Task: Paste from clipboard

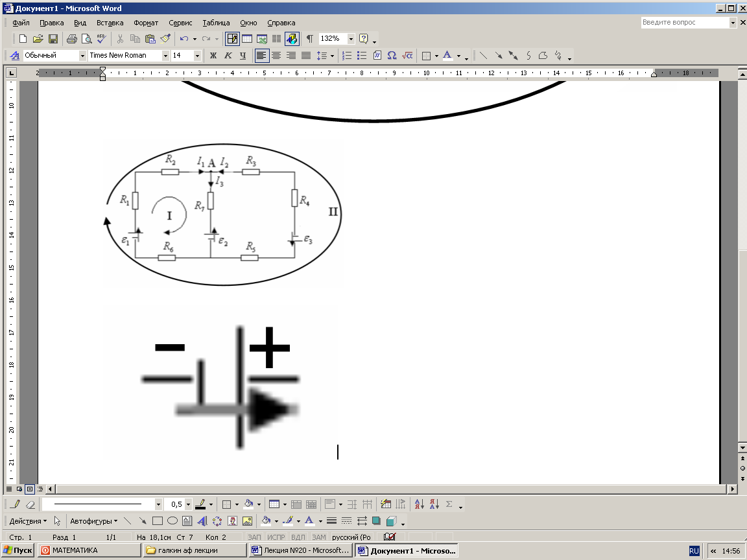Action: tap(150, 39)
